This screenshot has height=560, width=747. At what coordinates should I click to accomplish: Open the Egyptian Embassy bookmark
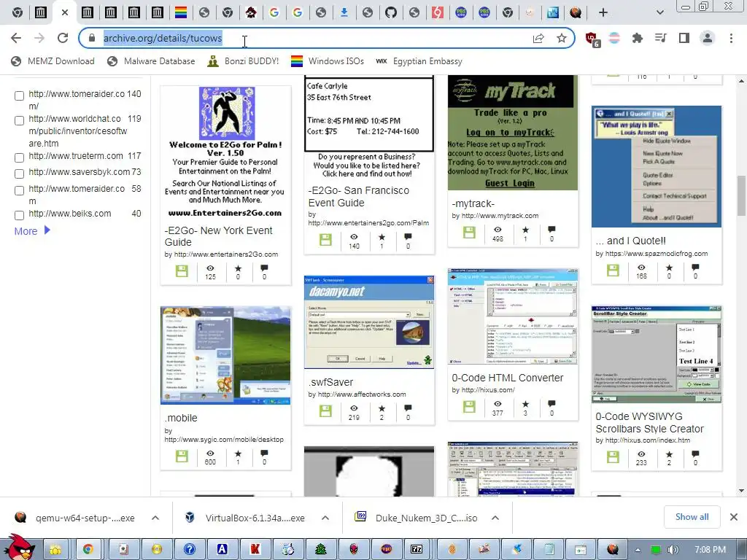419,61
